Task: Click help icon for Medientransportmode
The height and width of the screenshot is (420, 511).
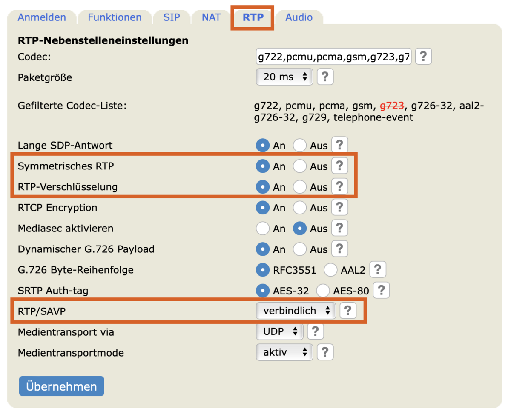Action: [325, 352]
